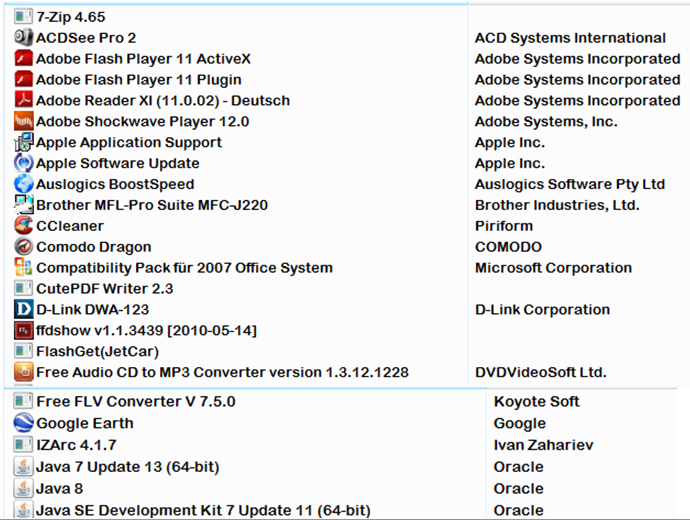Click publisher Piriform
The image size is (690, 520).
pos(504,226)
